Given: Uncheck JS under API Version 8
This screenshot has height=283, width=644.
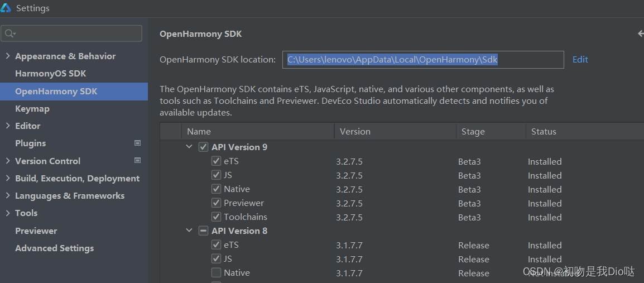Looking at the screenshot, I should 216,259.
